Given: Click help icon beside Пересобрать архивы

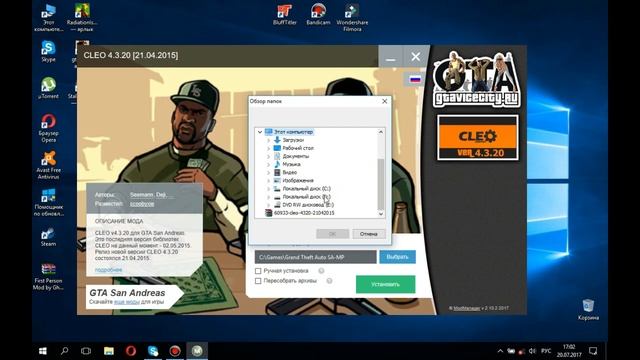Looking at the screenshot, I should 329,281.
